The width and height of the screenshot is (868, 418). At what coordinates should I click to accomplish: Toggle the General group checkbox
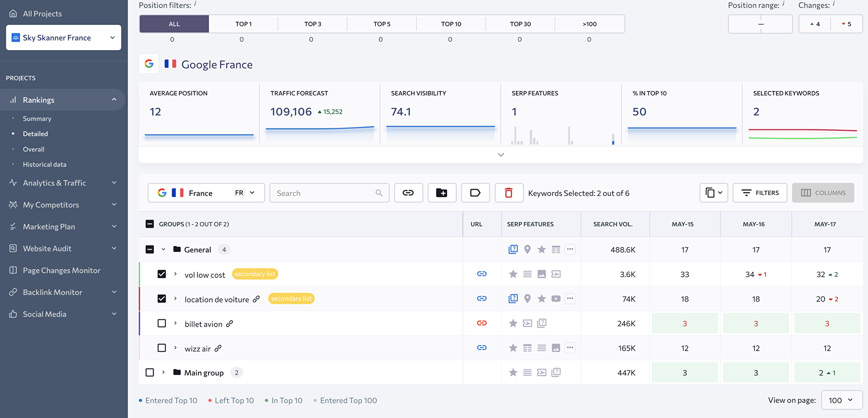coord(150,249)
